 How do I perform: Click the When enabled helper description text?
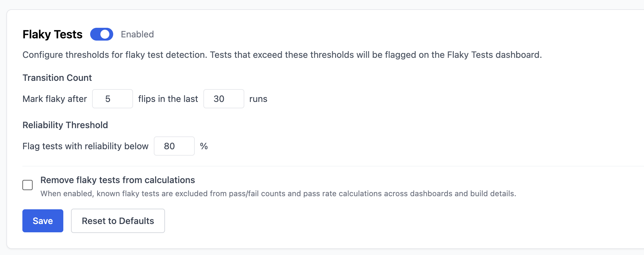pyautogui.click(x=278, y=194)
